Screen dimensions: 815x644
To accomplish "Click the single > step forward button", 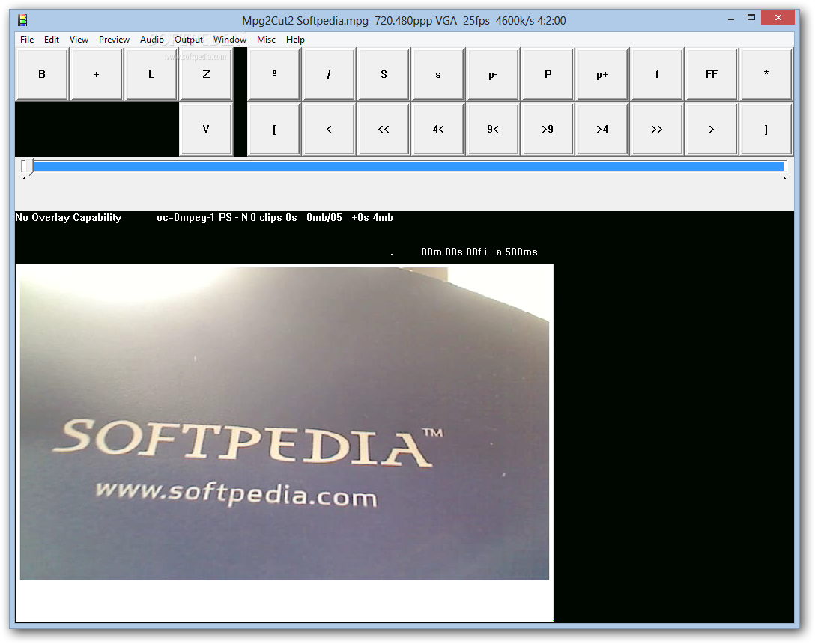I will pyautogui.click(x=712, y=129).
